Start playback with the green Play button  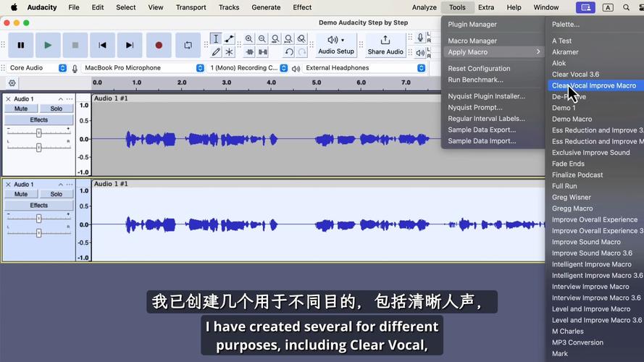point(48,45)
